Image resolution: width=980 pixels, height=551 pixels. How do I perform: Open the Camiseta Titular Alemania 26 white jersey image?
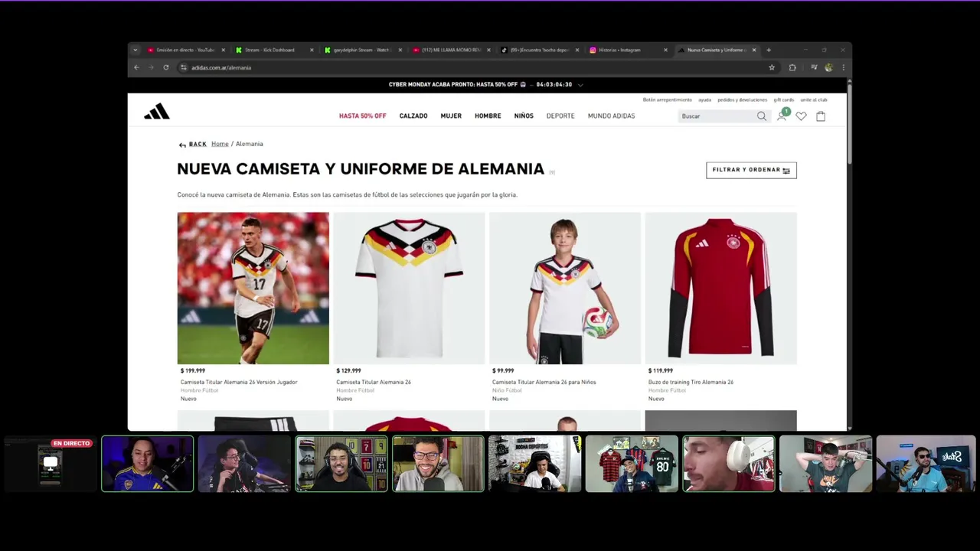click(x=409, y=289)
